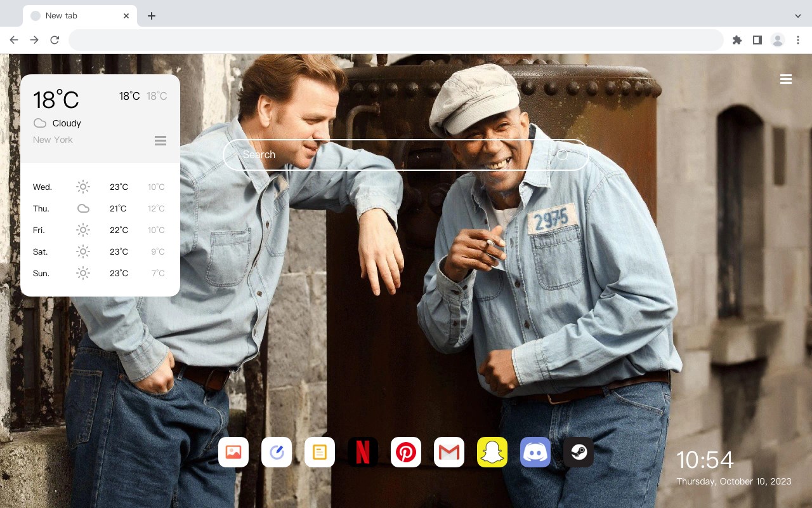Open the Gmail shortcut
The image size is (812, 508).
click(449, 452)
